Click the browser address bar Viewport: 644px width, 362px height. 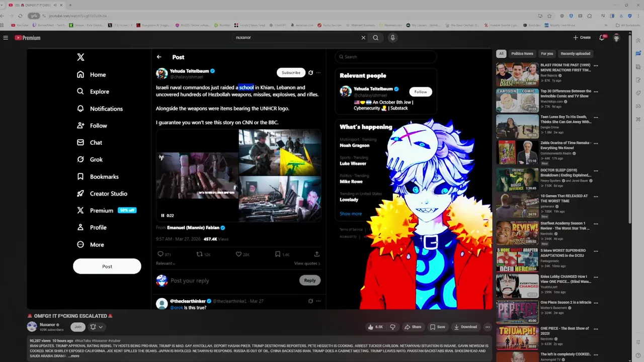(282, 16)
